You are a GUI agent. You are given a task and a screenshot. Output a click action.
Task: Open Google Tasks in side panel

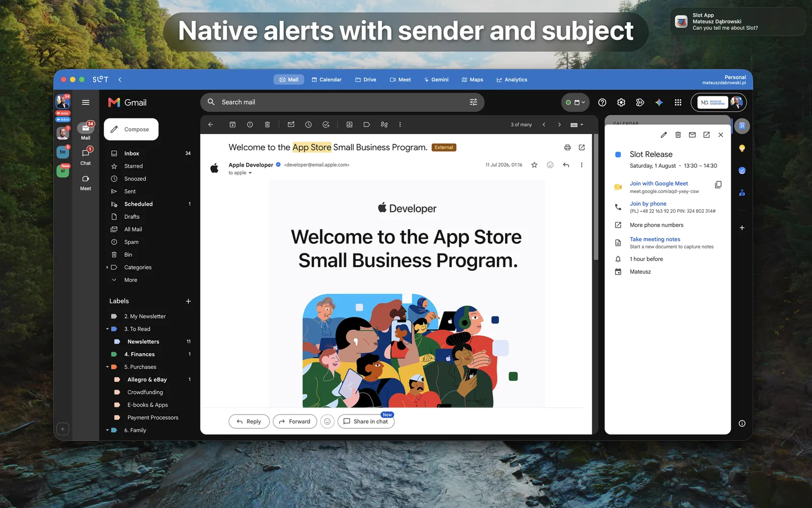(742, 171)
